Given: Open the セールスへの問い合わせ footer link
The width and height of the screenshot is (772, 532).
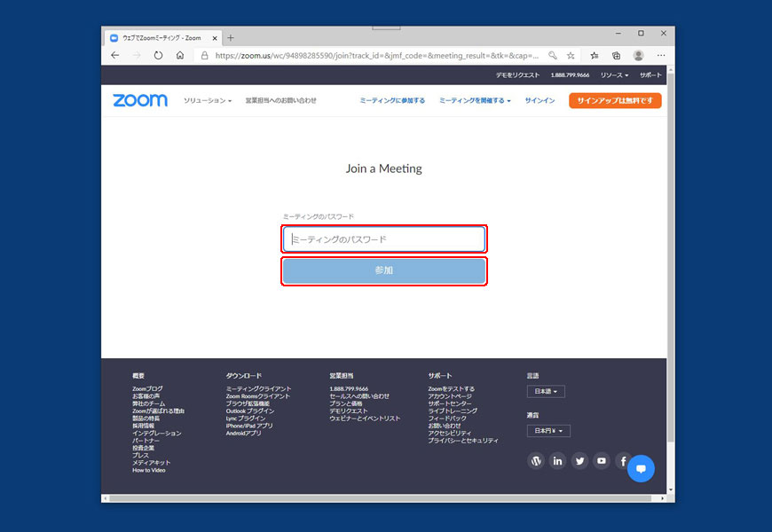Looking at the screenshot, I should pyautogui.click(x=359, y=396).
